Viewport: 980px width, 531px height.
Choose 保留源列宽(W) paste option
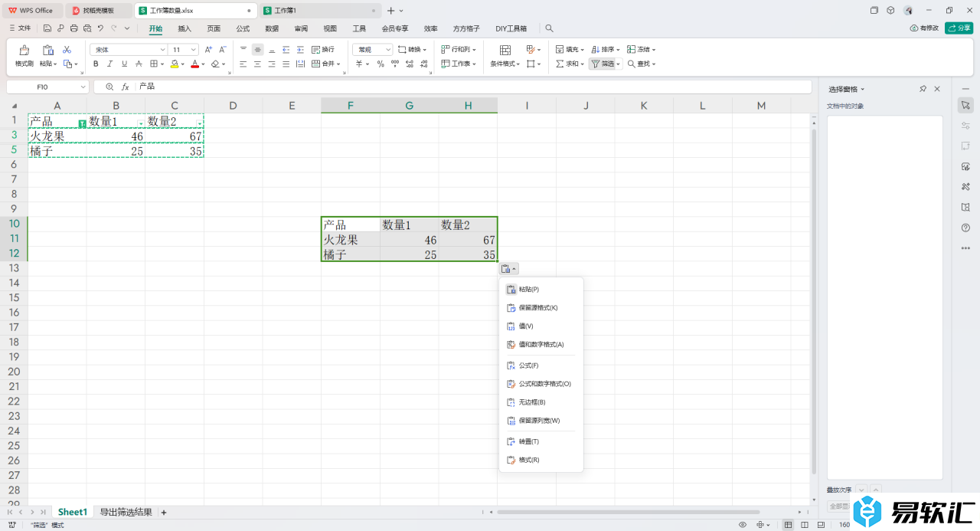541,421
